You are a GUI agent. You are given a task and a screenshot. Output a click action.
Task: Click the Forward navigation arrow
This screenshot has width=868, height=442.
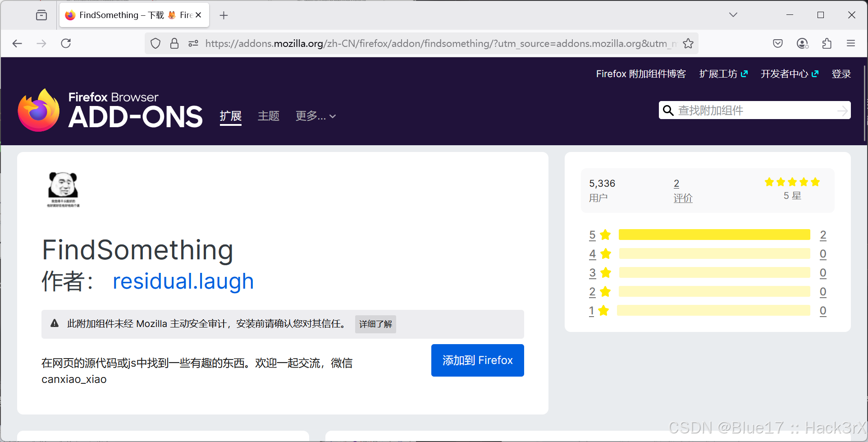click(x=41, y=43)
